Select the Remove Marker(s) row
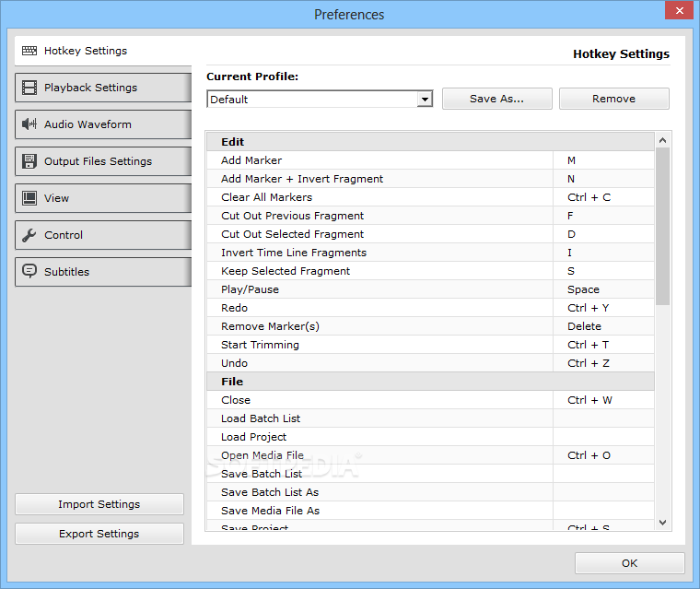Image resolution: width=700 pixels, height=589 pixels. (430, 326)
